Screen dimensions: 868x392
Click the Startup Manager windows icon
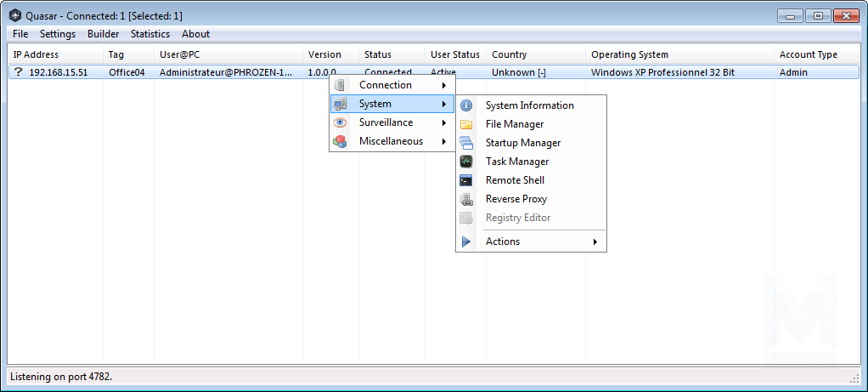click(x=466, y=143)
